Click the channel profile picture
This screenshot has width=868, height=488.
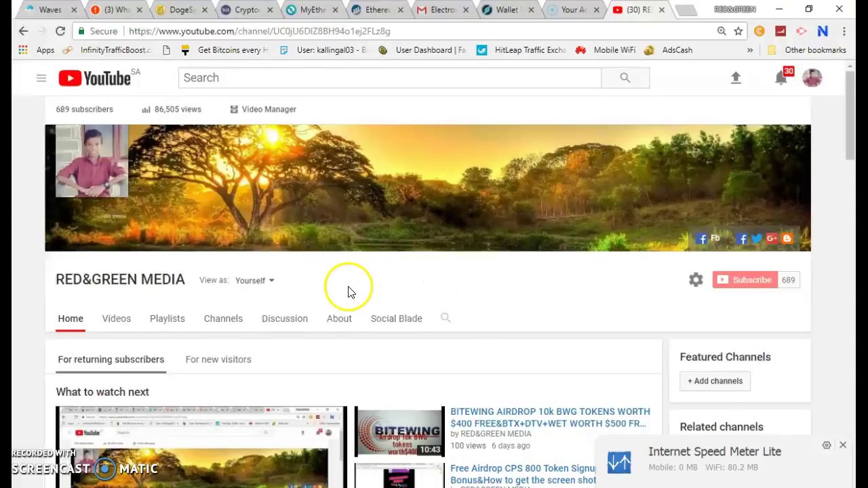(92, 161)
